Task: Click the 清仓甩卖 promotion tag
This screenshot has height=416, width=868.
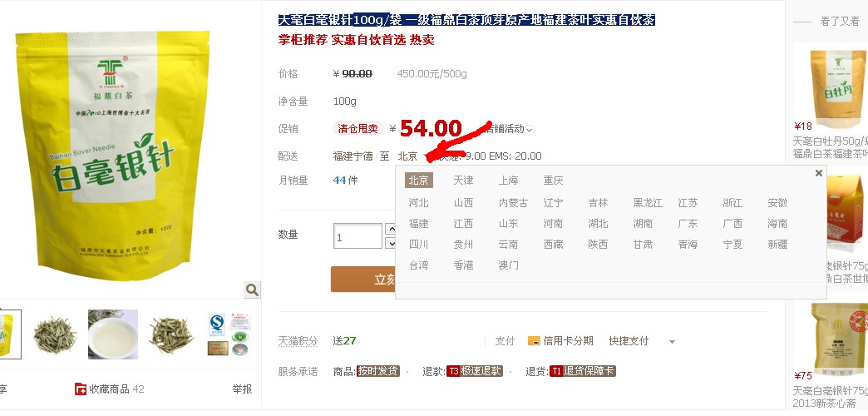Action: (358, 128)
